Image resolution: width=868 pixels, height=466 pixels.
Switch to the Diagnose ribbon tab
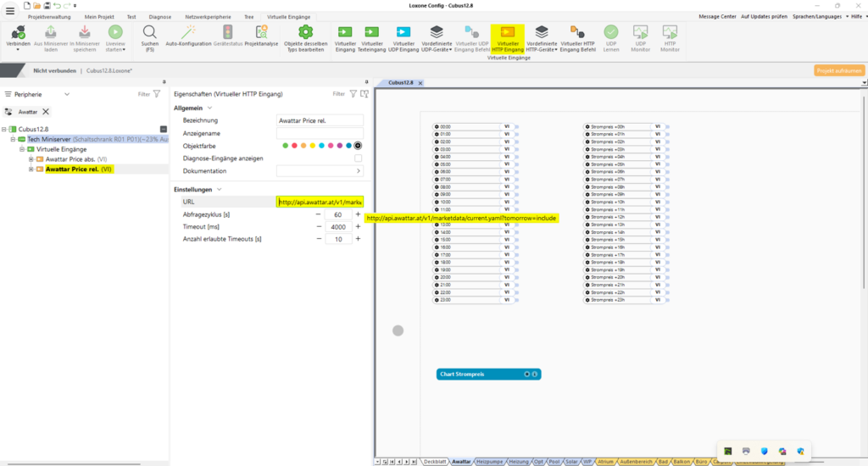point(159,16)
